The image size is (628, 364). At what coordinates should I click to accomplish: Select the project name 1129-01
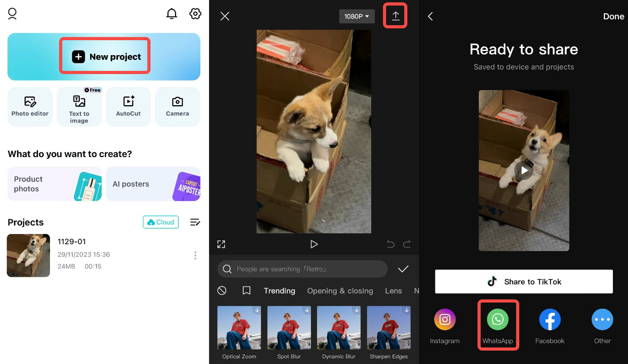(72, 241)
